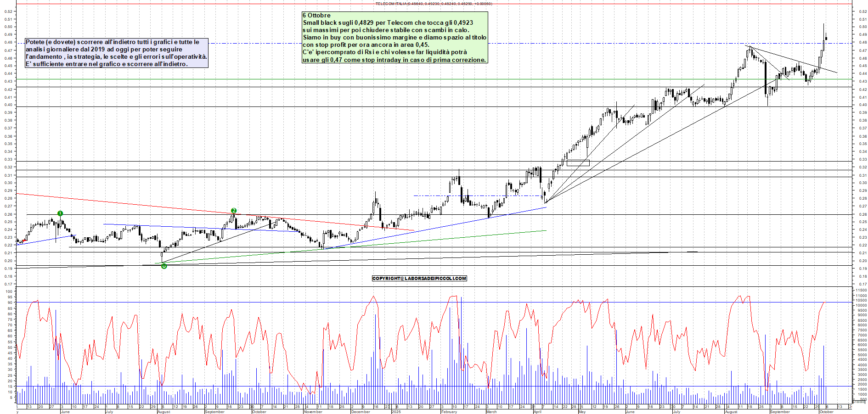The width and height of the screenshot is (868, 414).
Task: Click the latest candlestick at the October high
Action: point(826,39)
